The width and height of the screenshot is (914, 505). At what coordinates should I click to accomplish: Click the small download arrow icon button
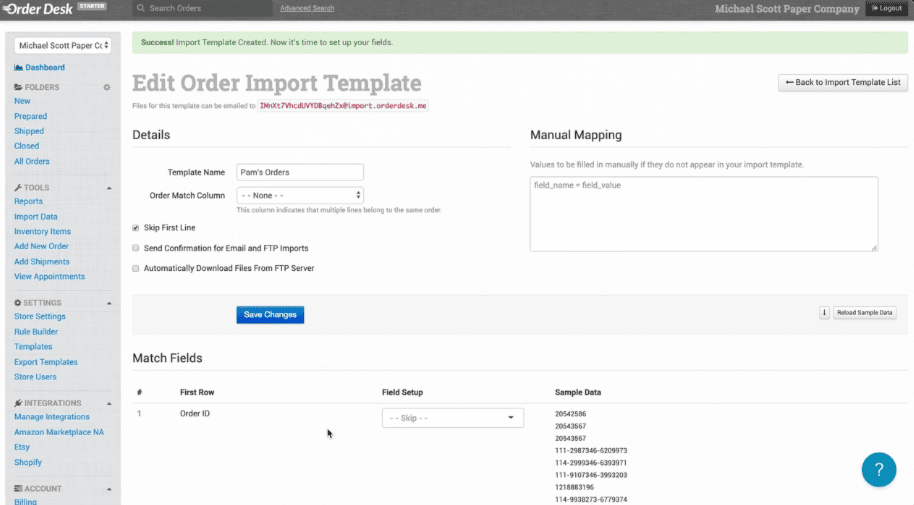click(824, 313)
